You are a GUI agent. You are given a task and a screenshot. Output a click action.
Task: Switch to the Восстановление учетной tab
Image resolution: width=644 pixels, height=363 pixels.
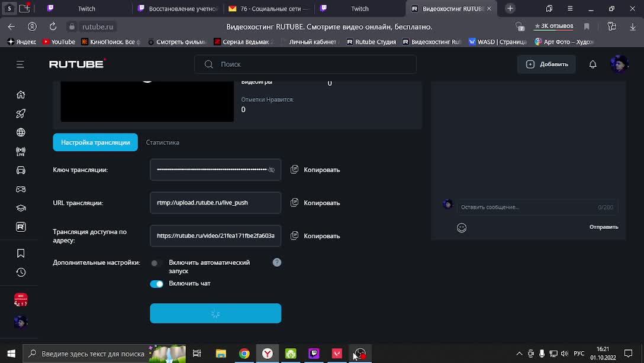tap(178, 9)
